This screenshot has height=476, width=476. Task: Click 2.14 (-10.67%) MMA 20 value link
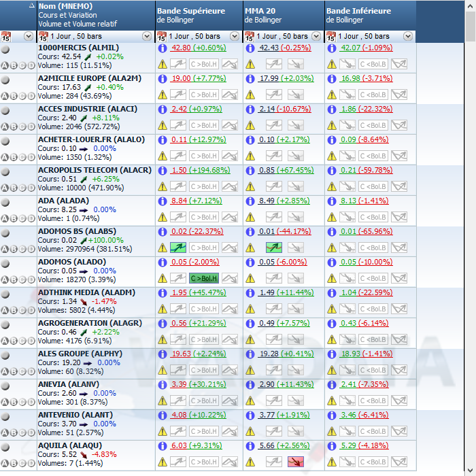coord(284,109)
